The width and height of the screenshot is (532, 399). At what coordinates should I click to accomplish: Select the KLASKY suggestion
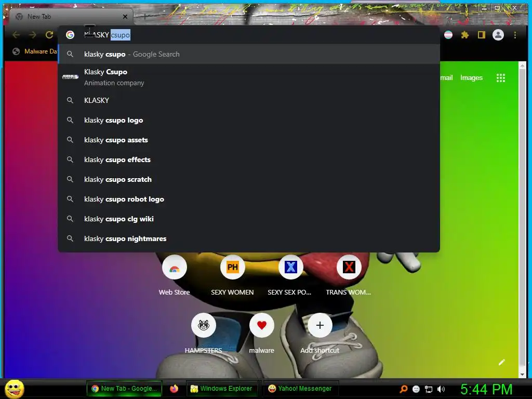[249, 100]
